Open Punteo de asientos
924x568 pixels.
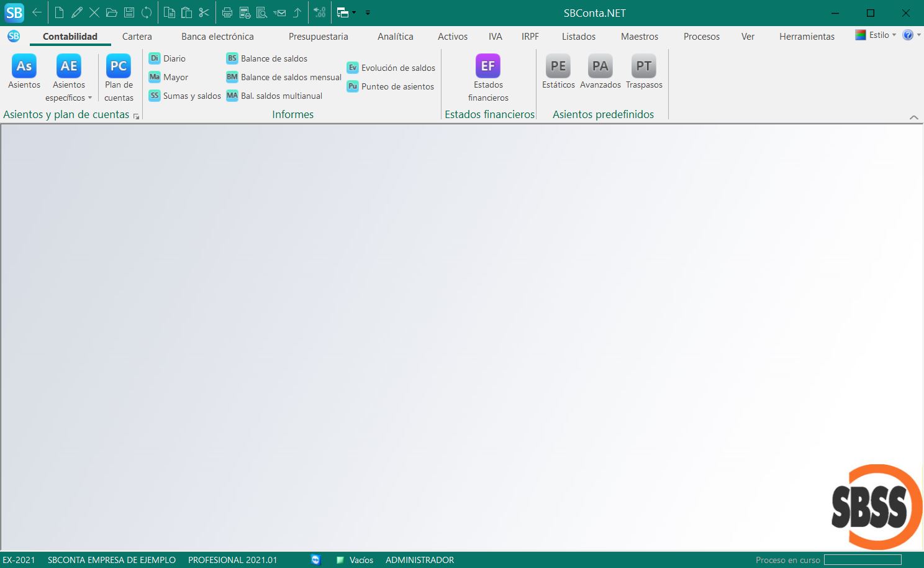click(397, 86)
